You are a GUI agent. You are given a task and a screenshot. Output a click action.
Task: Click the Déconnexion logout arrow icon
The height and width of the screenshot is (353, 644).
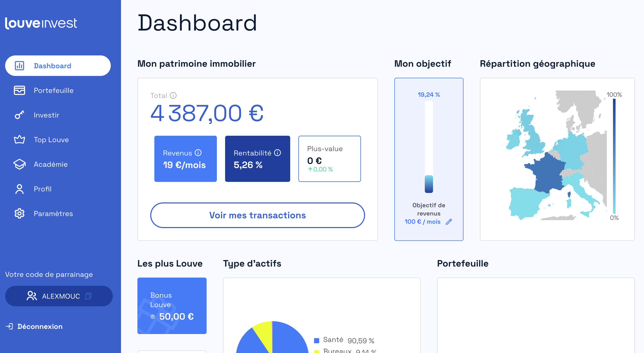(9, 326)
